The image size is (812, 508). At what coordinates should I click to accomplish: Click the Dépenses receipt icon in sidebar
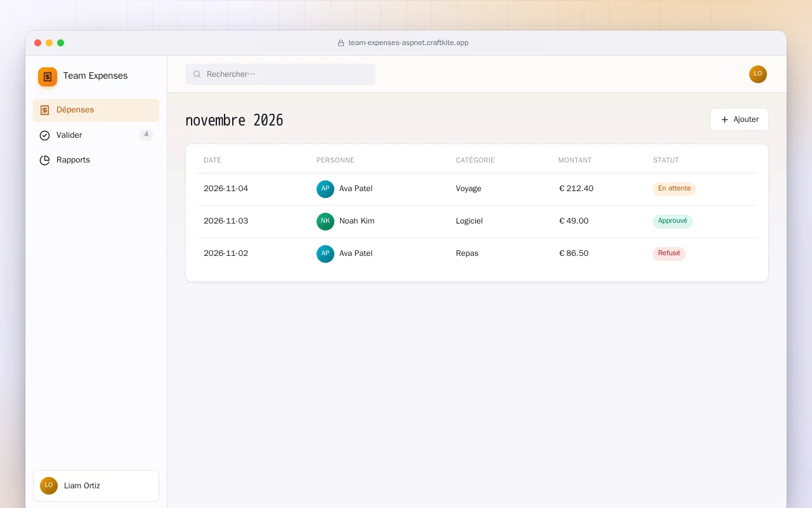point(44,110)
